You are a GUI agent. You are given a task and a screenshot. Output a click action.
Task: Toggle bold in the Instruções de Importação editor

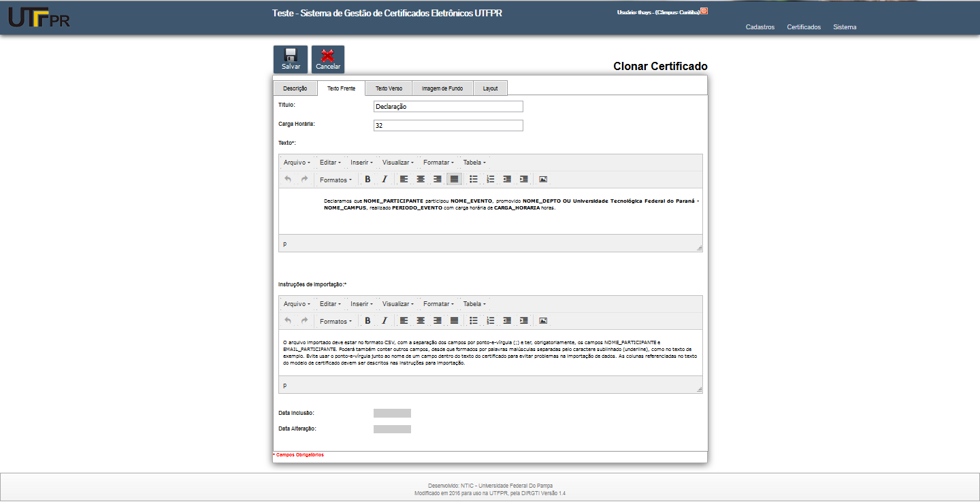point(367,320)
